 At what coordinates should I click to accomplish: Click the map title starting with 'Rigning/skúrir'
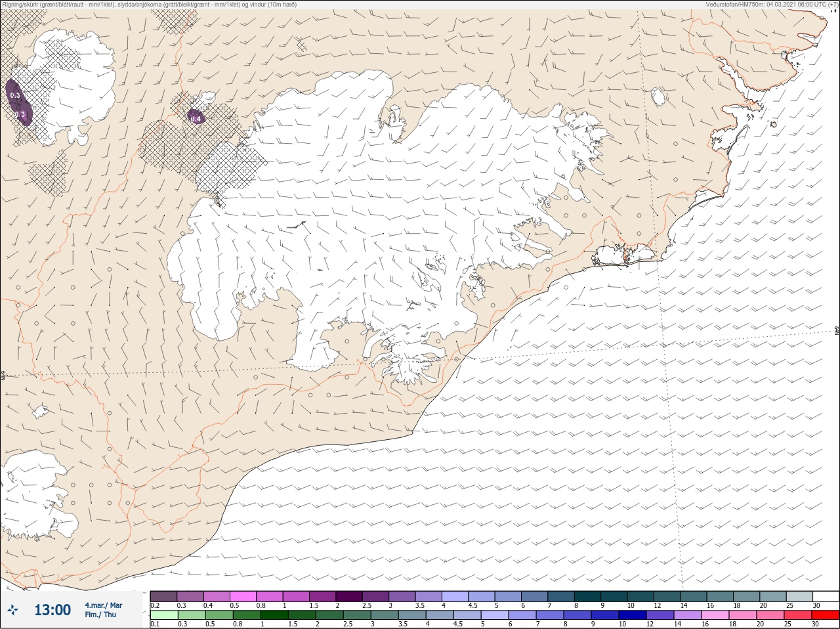pyautogui.click(x=148, y=4)
